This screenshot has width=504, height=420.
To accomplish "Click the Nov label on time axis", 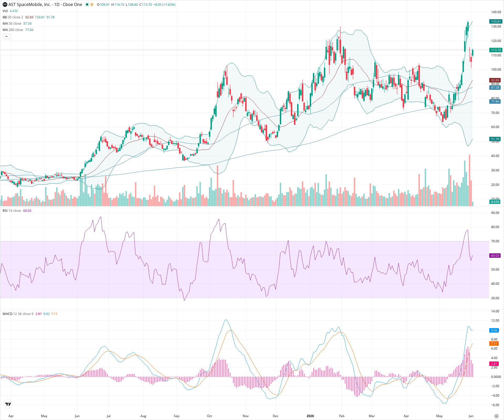I will (x=246, y=416).
